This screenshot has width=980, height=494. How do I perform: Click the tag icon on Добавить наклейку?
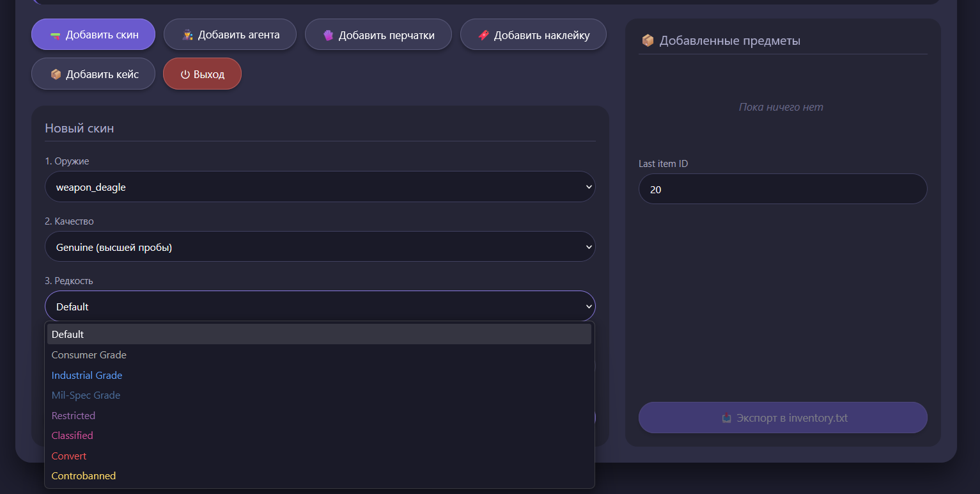[x=484, y=35]
